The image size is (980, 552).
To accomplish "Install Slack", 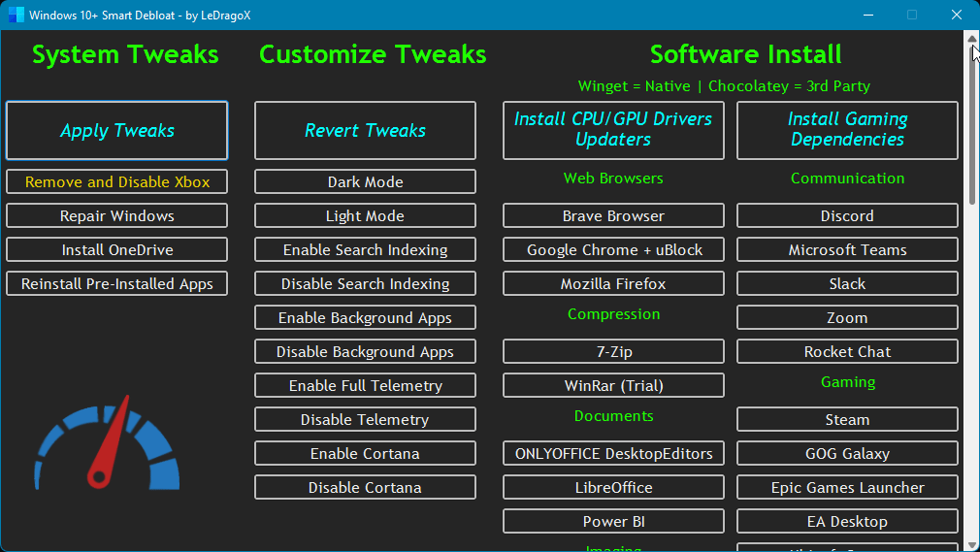I will pyautogui.click(x=847, y=283).
